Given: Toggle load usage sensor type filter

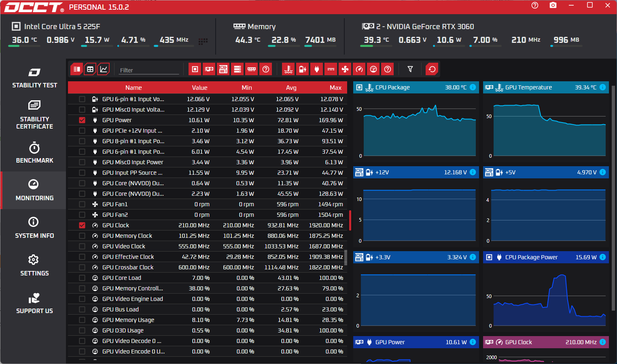Looking at the screenshot, I should 373,69.
